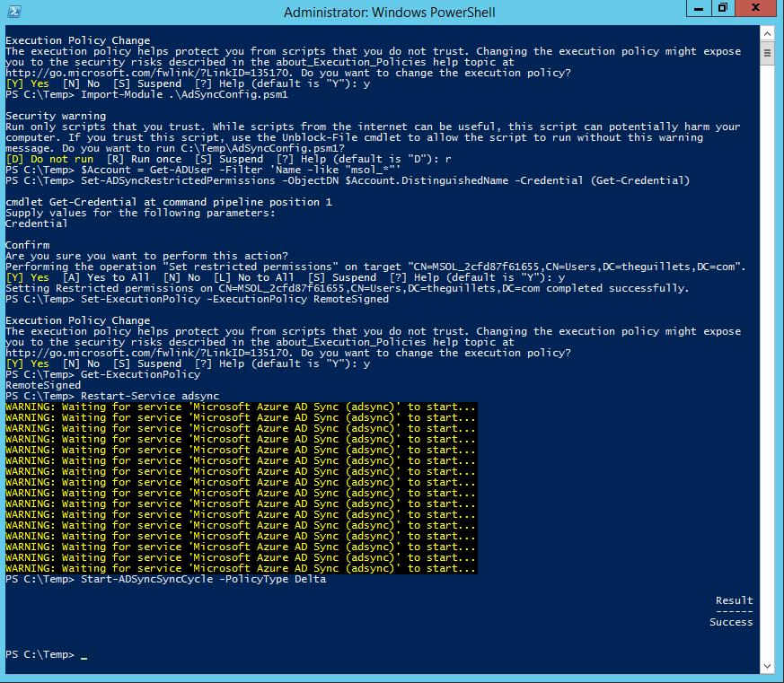Click 'cmdlet Get-Credential at command pipeline position 1'

pos(169,202)
